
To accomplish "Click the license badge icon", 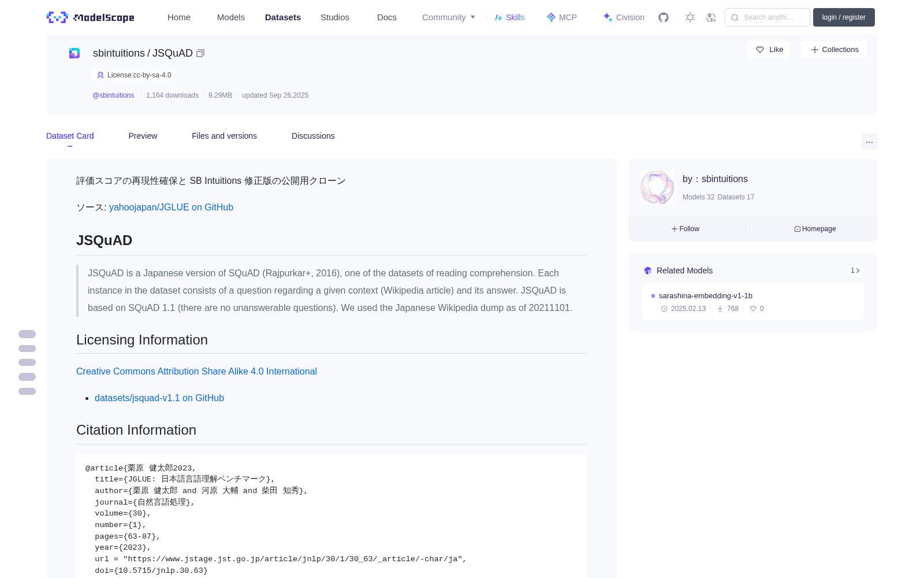I will 100,75.
